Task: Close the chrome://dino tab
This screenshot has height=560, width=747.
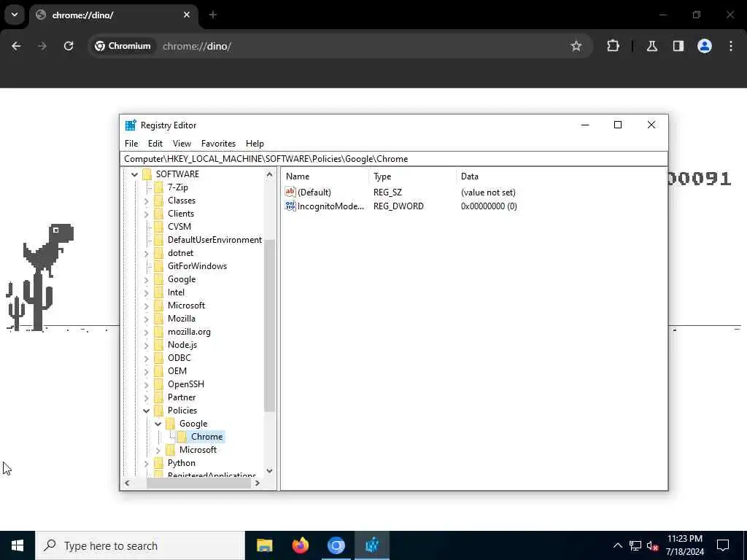Action: pyautogui.click(x=187, y=15)
